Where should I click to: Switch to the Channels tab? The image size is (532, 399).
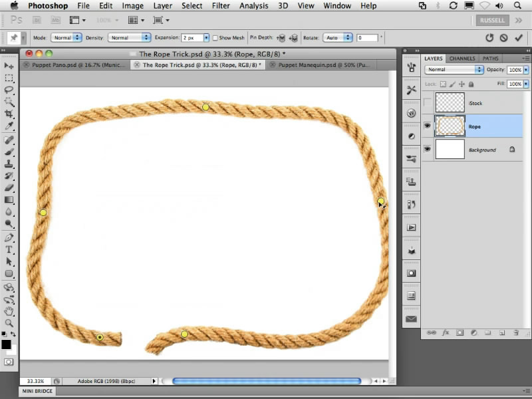(x=462, y=59)
